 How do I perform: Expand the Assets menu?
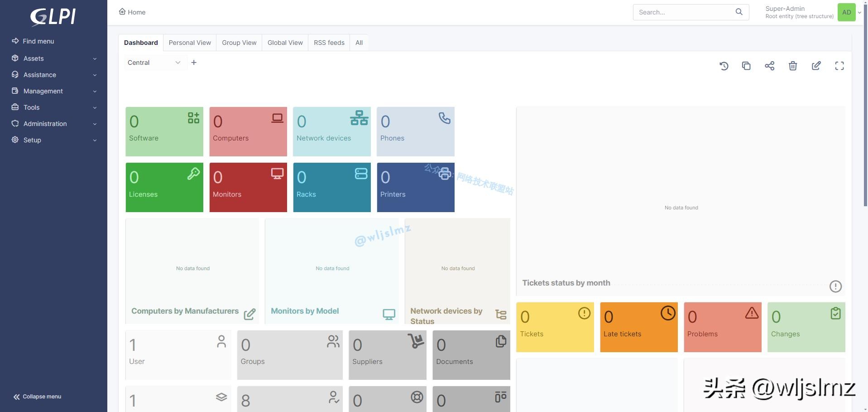tap(53, 58)
